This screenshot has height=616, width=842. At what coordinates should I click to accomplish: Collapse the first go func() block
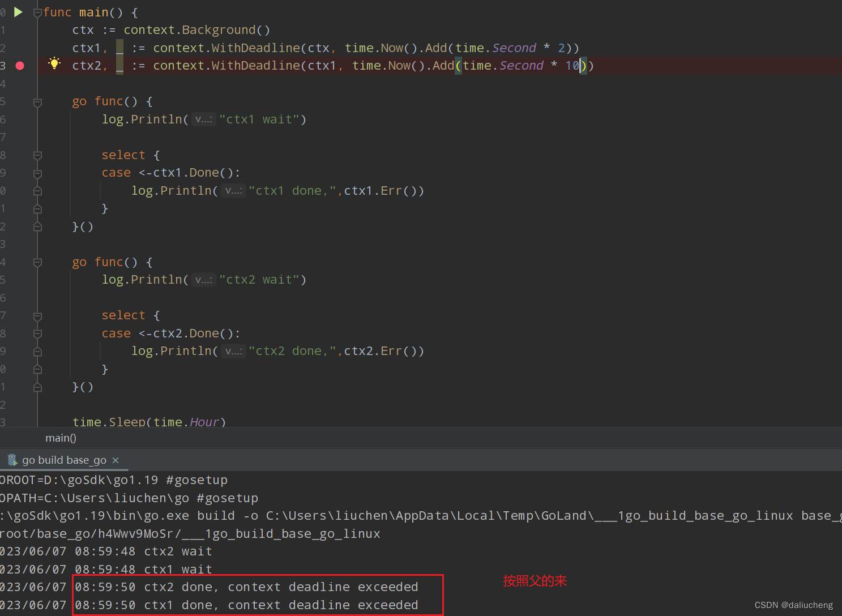click(x=37, y=102)
